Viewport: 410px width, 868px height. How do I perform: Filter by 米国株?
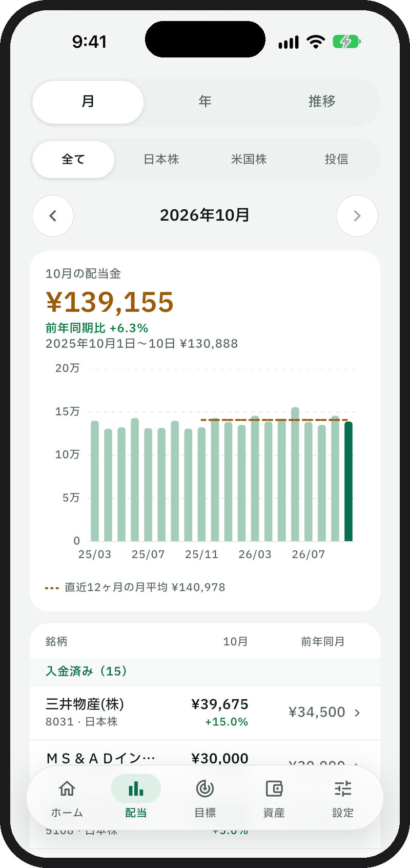pos(249,160)
